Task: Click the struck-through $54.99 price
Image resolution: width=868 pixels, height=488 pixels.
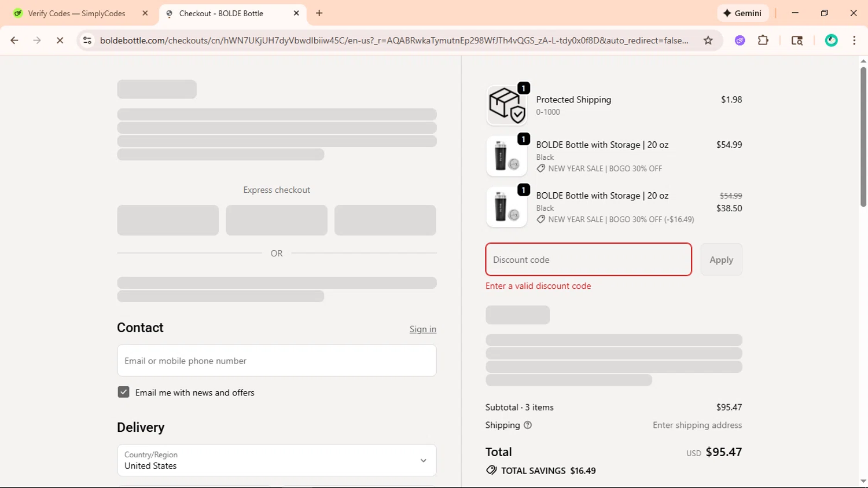Action: point(731,196)
